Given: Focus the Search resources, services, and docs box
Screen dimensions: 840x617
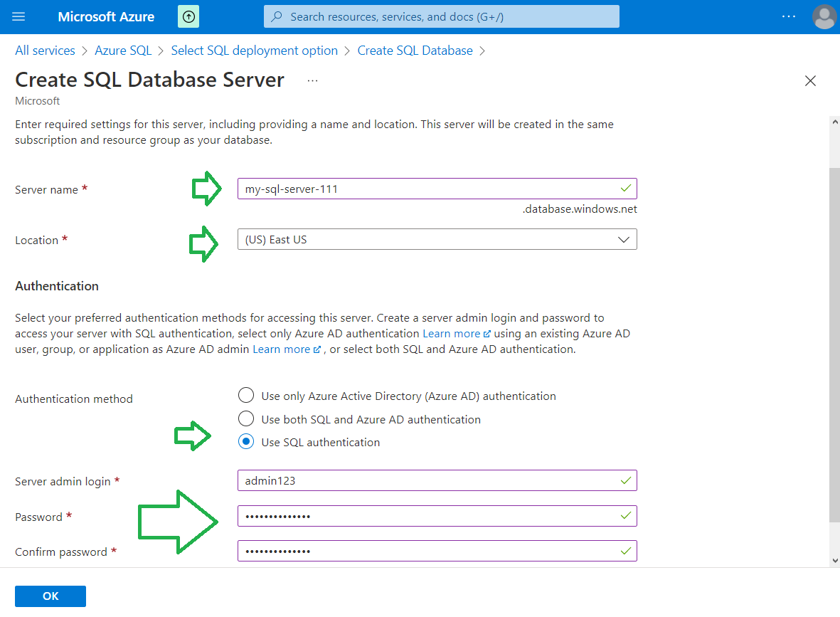Looking at the screenshot, I should tap(442, 16).
